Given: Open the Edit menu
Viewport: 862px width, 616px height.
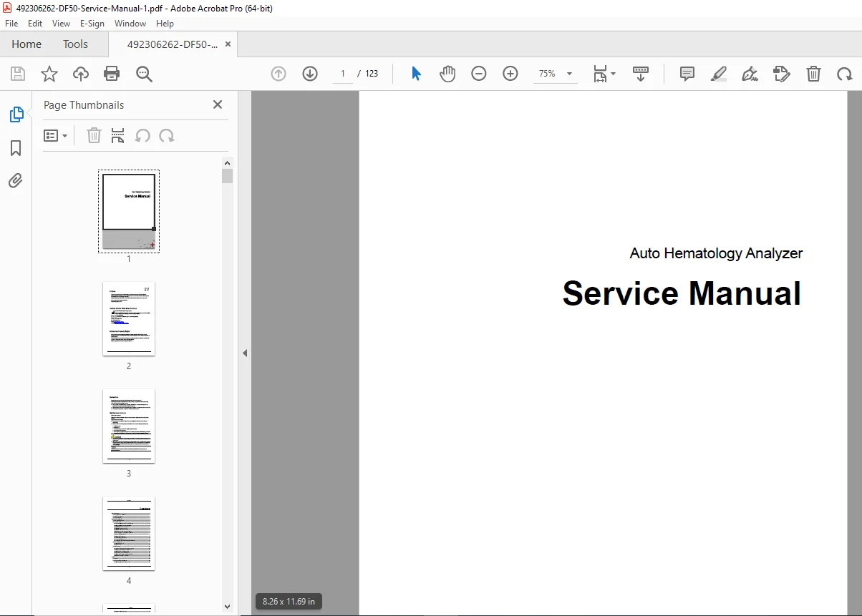Looking at the screenshot, I should tap(35, 24).
